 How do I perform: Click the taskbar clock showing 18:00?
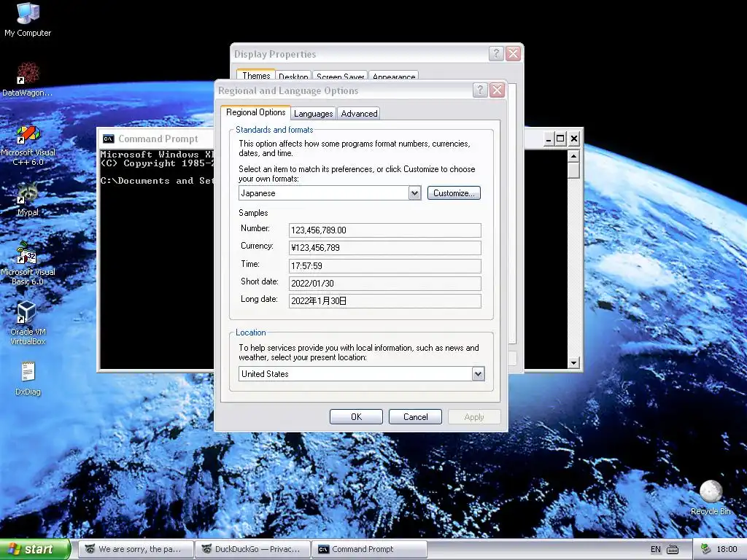[x=727, y=550]
